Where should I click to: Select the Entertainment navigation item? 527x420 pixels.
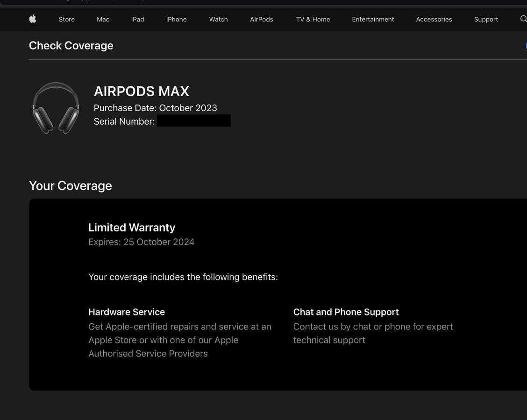tap(373, 19)
